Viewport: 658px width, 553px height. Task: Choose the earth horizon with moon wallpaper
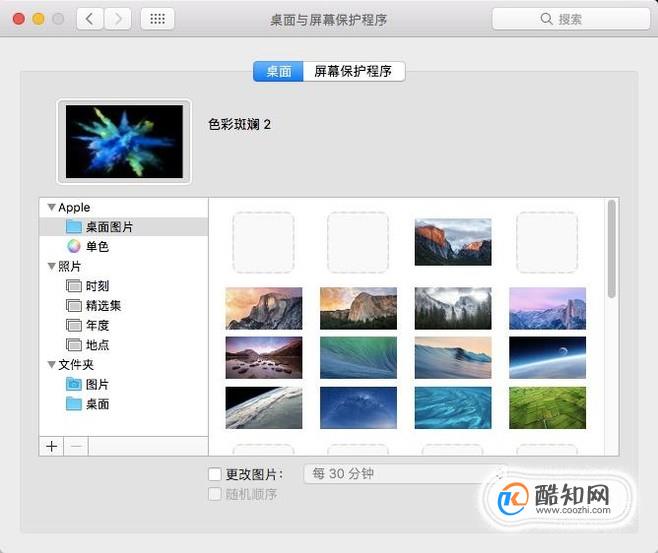[548, 358]
